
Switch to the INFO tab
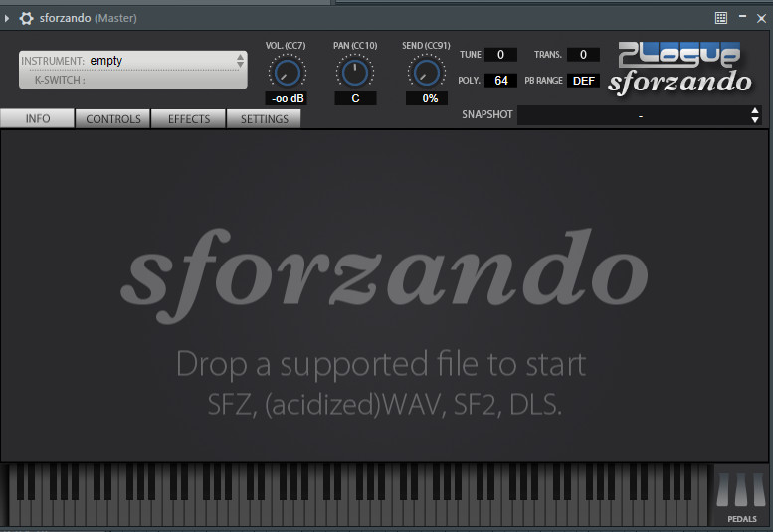pyautogui.click(x=38, y=119)
